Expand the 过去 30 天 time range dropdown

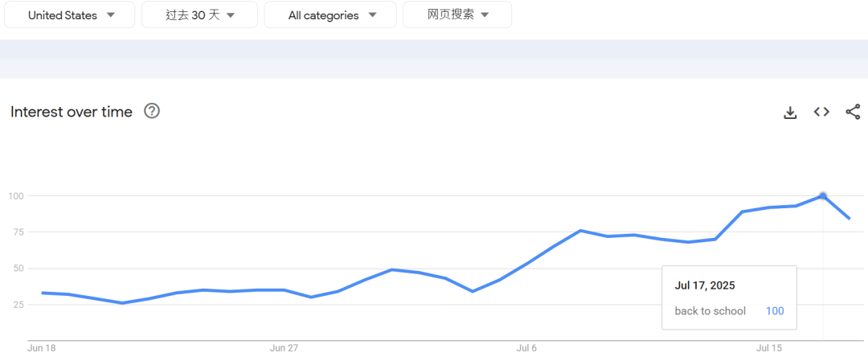pos(199,15)
